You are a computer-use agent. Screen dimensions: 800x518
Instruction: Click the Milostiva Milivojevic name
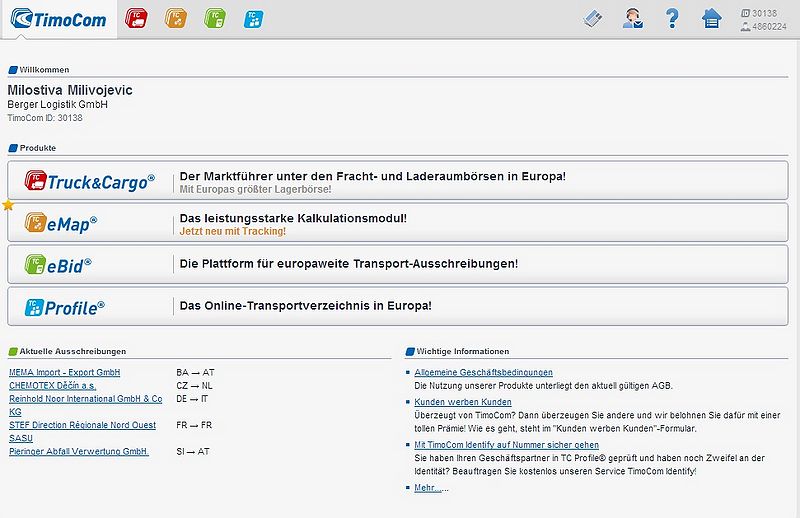[70, 90]
